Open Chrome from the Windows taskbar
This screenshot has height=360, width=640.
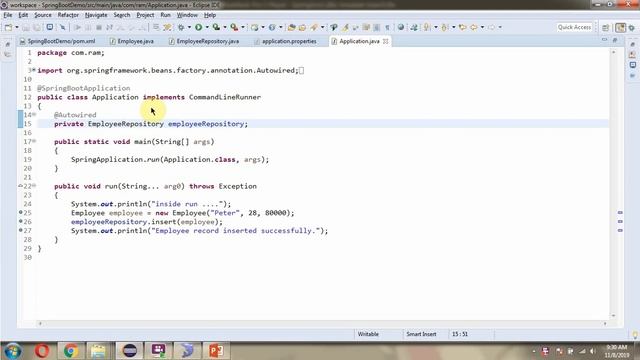(x=71, y=351)
